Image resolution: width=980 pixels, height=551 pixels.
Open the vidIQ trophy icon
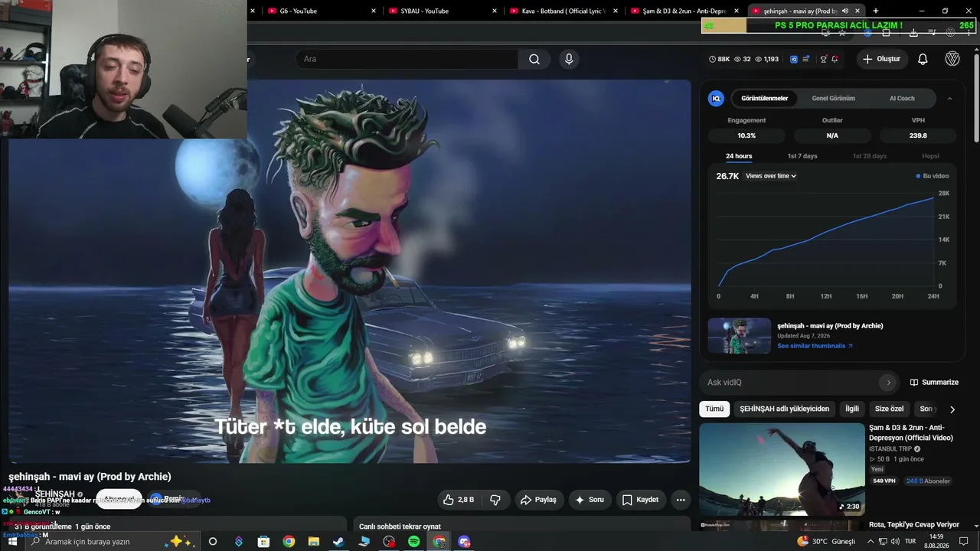tap(823, 59)
